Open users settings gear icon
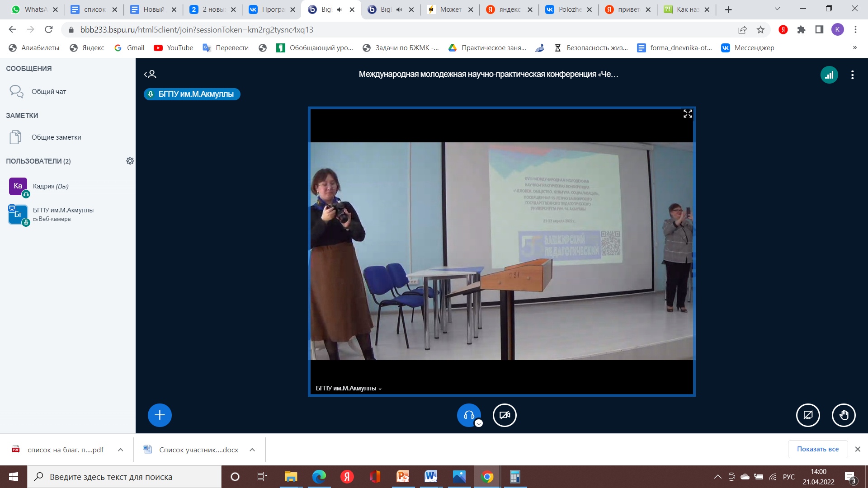 130,161
